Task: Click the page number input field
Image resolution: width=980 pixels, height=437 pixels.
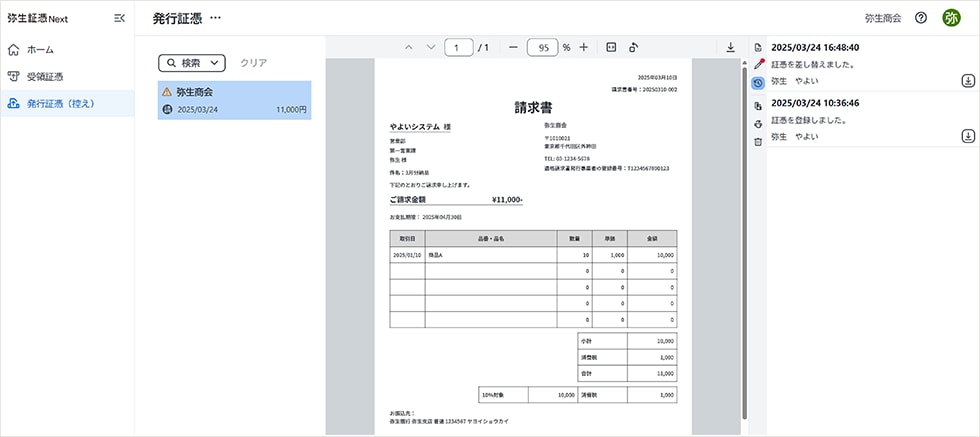Action: [x=458, y=47]
